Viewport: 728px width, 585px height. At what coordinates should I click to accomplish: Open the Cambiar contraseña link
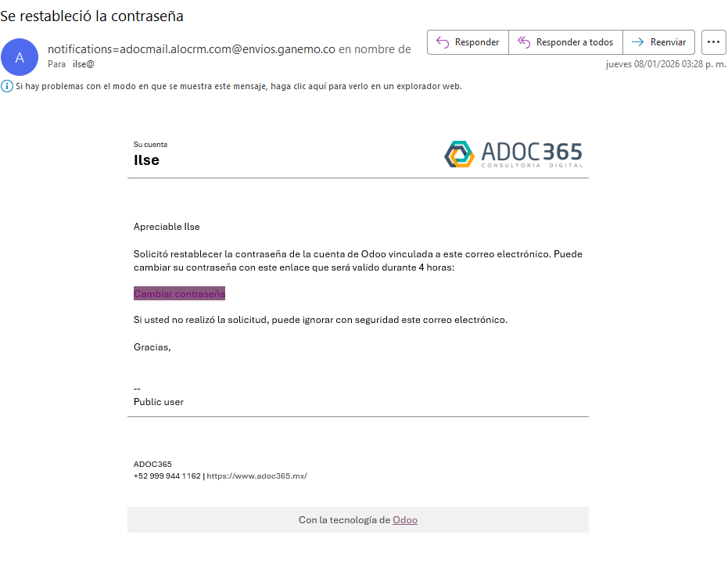tap(179, 294)
